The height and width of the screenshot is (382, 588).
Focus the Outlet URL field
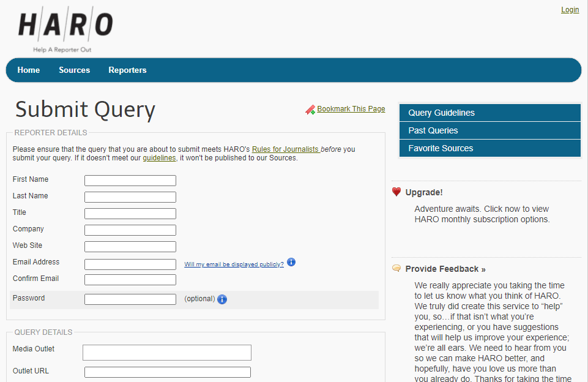pos(168,372)
